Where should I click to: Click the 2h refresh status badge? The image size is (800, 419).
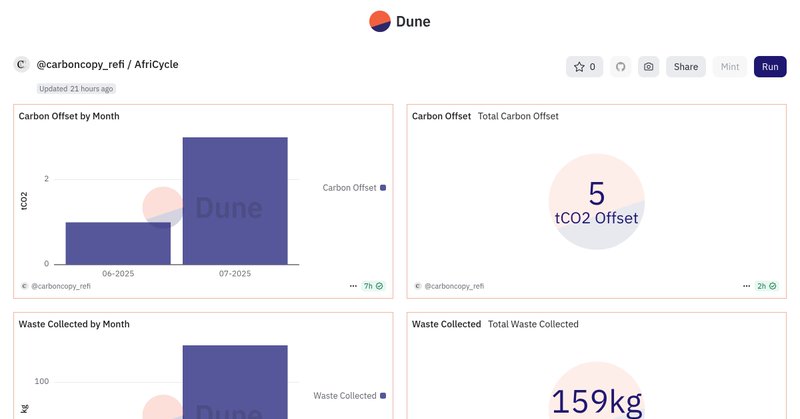[x=766, y=286]
